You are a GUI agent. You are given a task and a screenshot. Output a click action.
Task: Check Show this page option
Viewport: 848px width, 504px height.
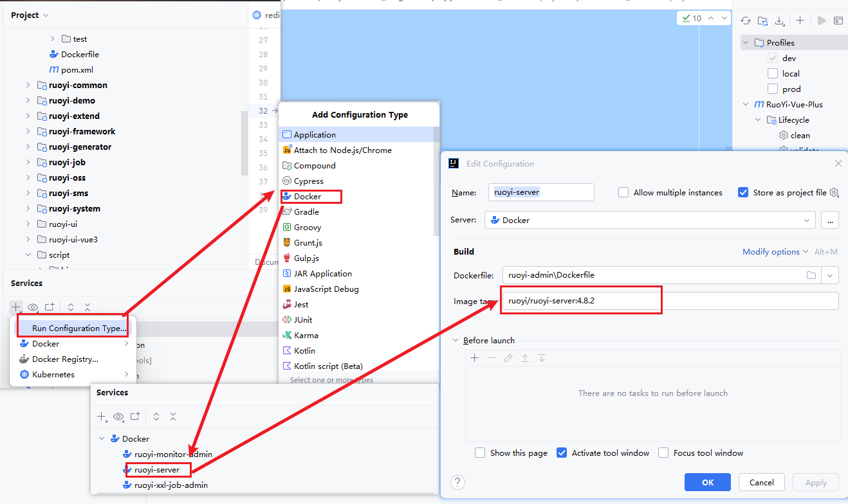click(480, 453)
